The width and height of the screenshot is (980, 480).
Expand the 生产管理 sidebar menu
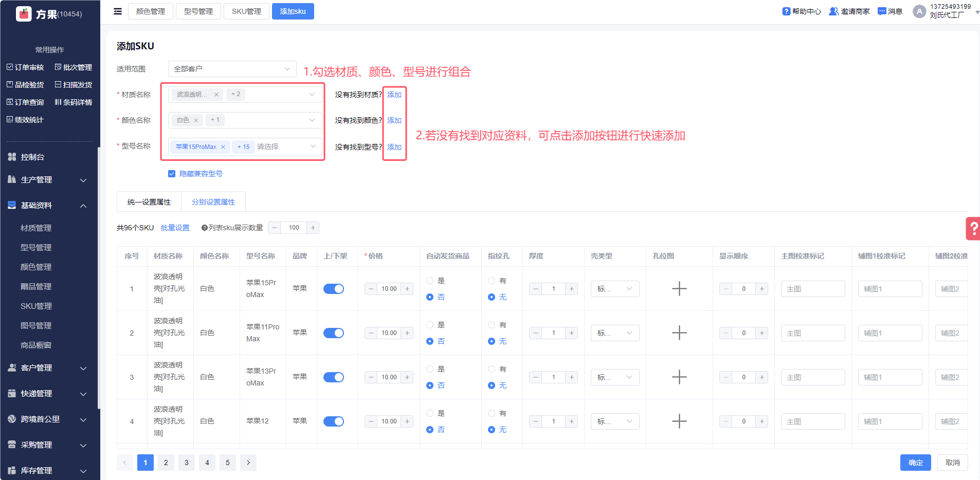[x=47, y=180]
